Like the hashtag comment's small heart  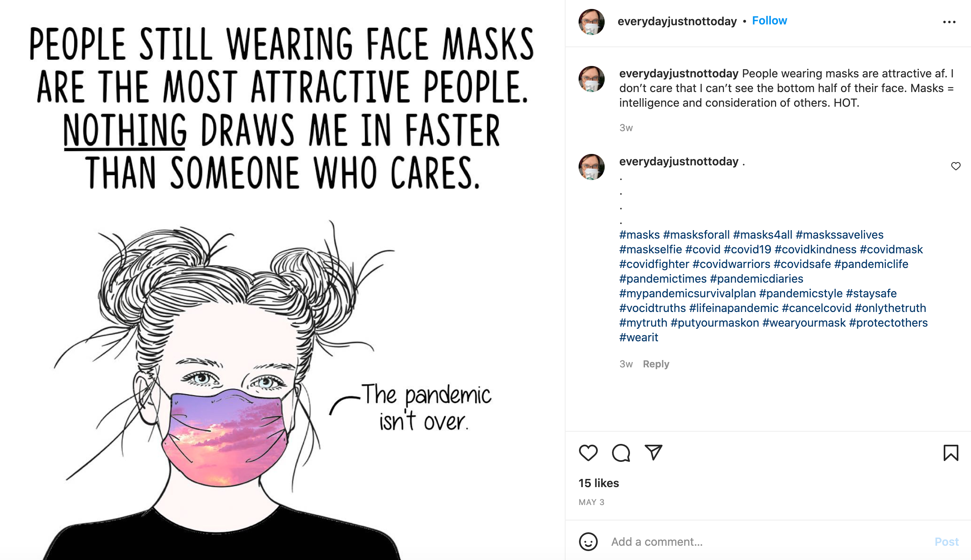[956, 166]
